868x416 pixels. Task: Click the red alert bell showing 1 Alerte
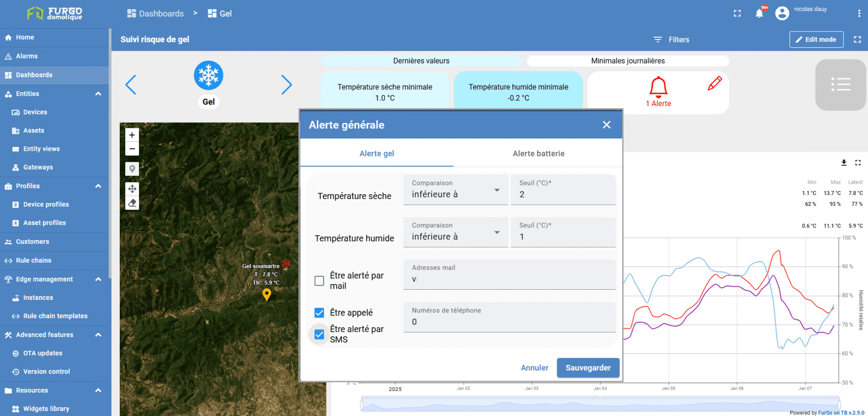pos(658,87)
